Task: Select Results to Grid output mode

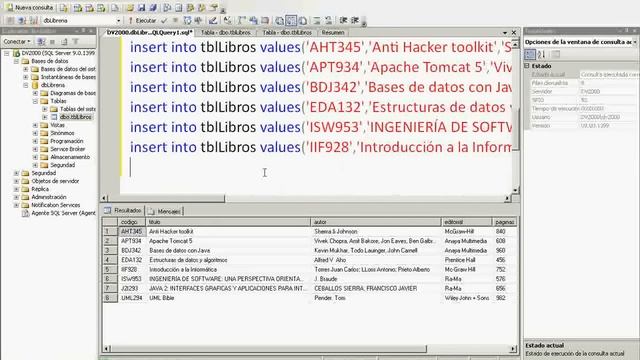Action: (291, 20)
